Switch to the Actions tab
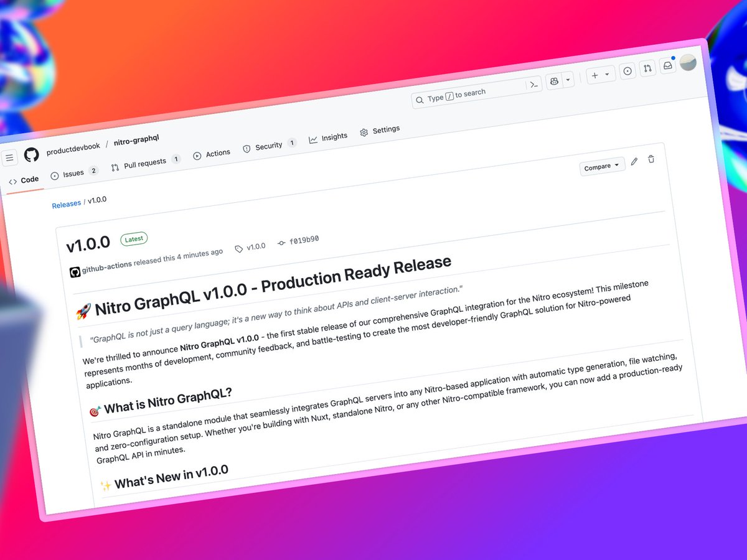 [x=212, y=154]
